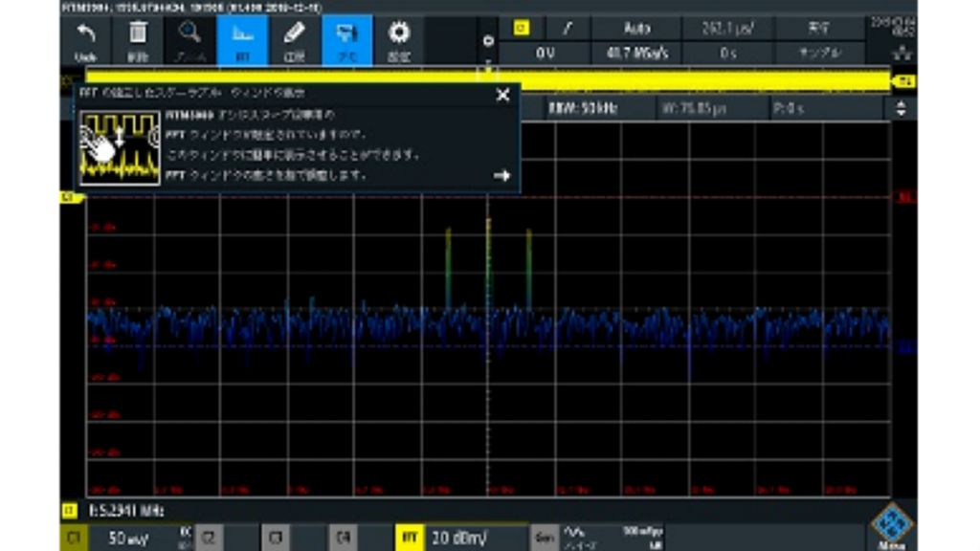Open the Auto trigger mode selector

[635, 29]
